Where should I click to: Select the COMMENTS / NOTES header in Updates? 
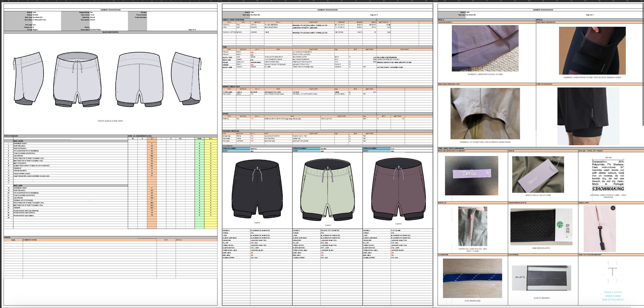(30, 240)
